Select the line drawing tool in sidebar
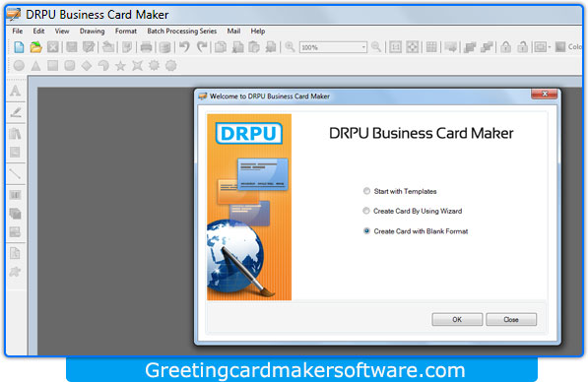Image resolution: width=588 pixels, height=382 pixels. point(15,173)
